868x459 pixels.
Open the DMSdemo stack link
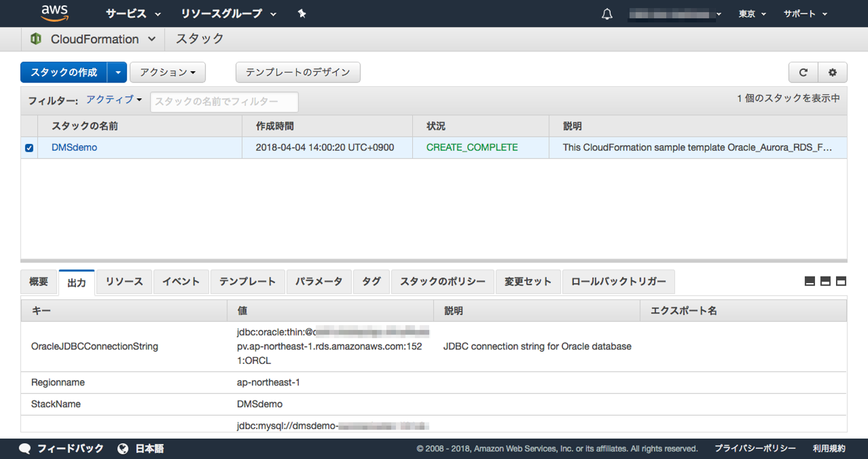[74, 148]
